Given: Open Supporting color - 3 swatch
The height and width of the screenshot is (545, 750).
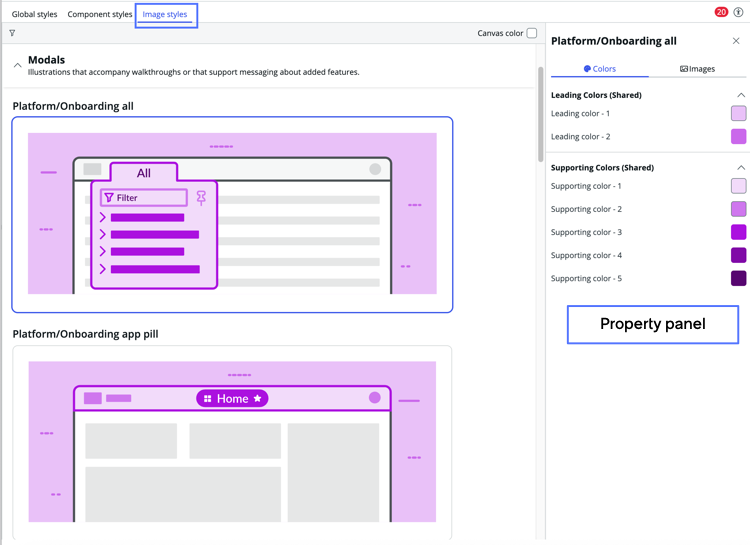Looking at the screenshot, I should click(x=739, y=232).
